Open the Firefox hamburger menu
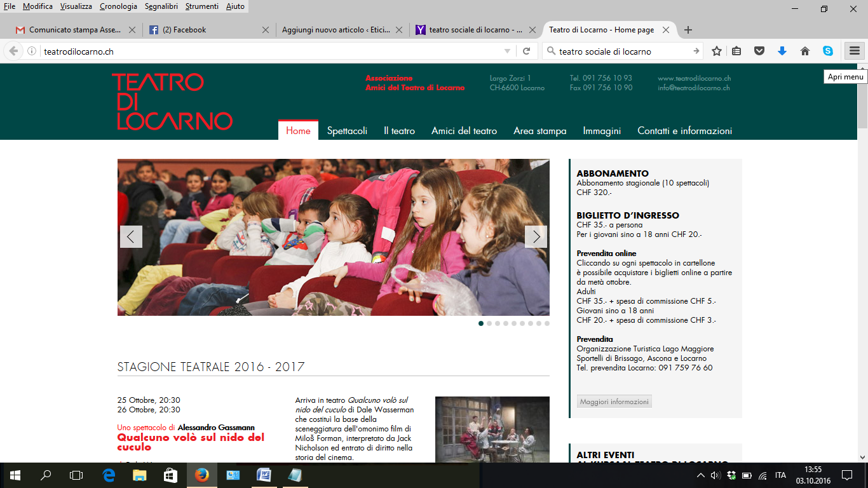Image resolution: width=868 pixels, height=488 pixels. (x=854, y=51)
